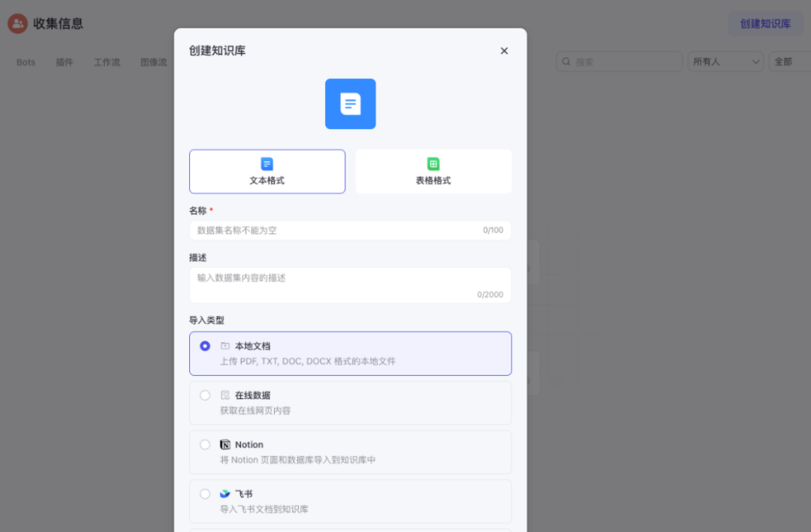The width and height of the screenshot is (811, 532).
Task: Click the 搜索 search box
Action: (x=619, y=62)
